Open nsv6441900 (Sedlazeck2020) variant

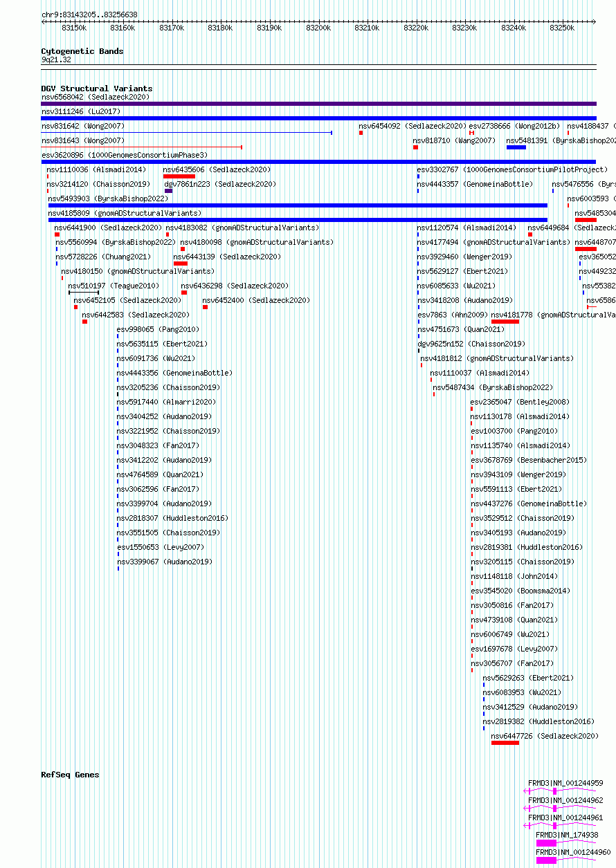pyautogui.click(x=109, y=228)
